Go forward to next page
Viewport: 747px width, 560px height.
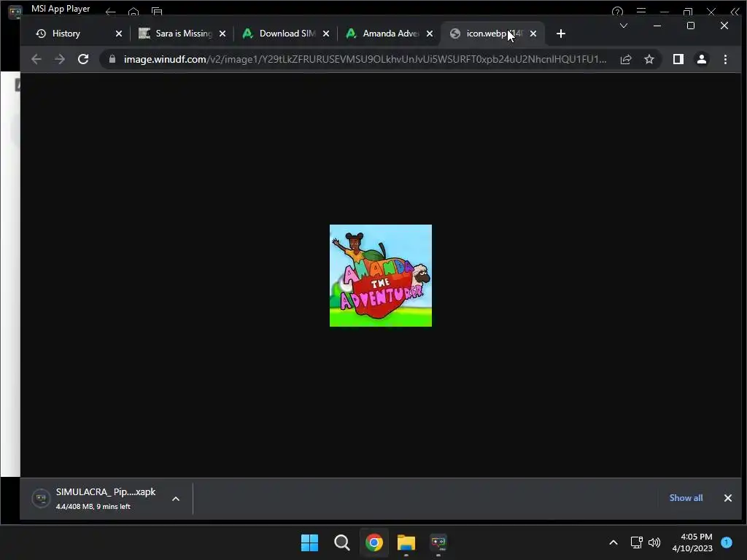pos(60,59)
